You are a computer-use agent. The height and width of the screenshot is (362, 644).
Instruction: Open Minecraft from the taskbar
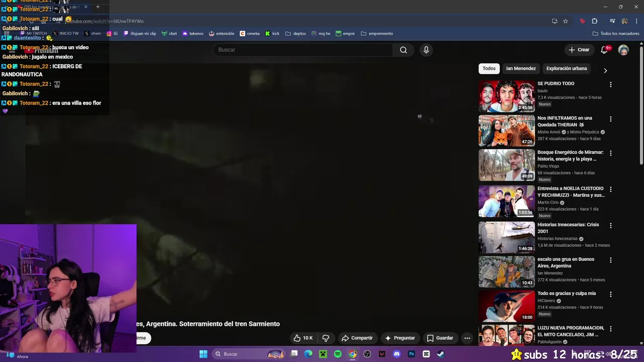tap(323, 354)
